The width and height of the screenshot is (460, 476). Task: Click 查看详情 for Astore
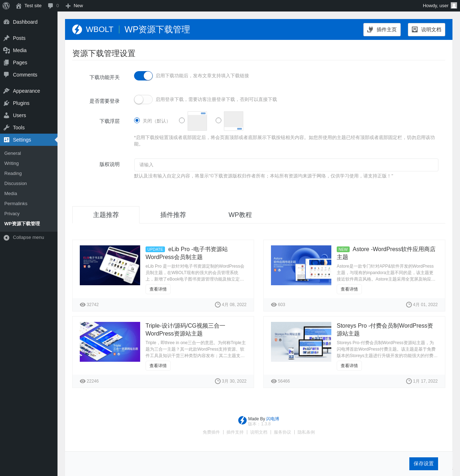pyautogui.click(x=349, y=289)
